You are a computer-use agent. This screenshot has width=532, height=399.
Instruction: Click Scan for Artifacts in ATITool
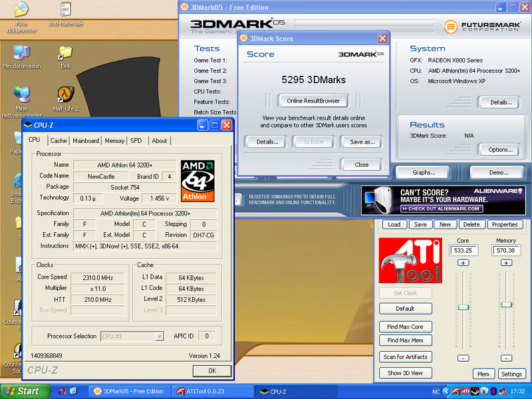click(x=405, y=357)
